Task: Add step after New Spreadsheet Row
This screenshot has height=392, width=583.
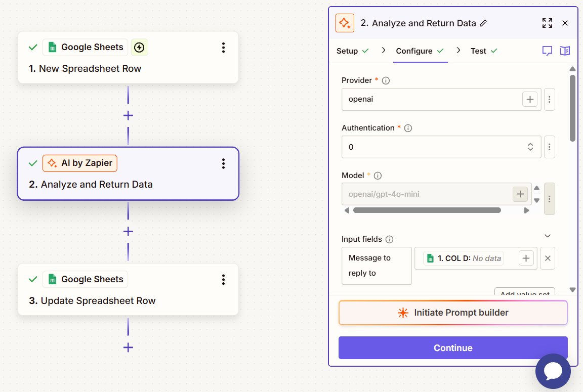Action: coord(128,115)
